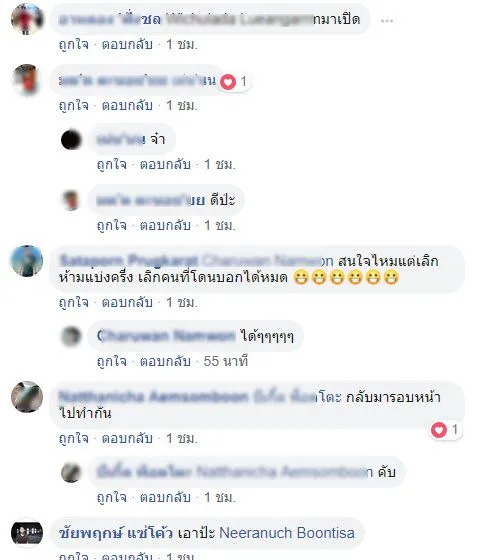Open the avatar beside the คับ reply
This screenshot has height=560, width=497.
pyautogui.click(x=71, y=472)
